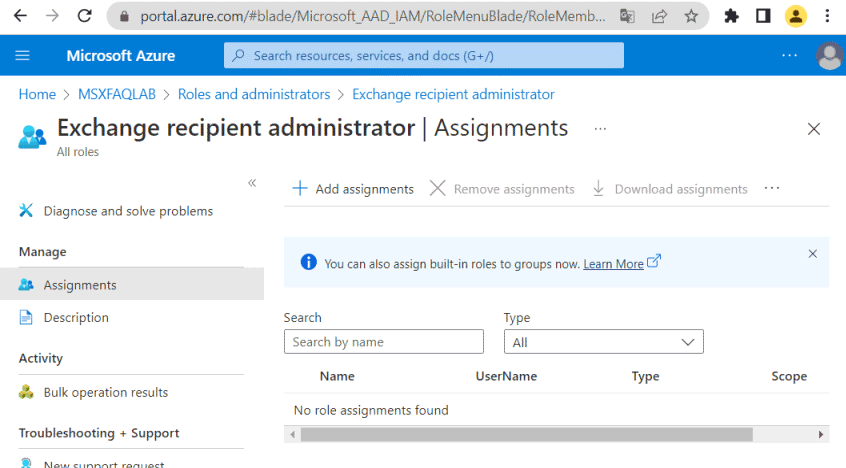
Task: Navigate to Home breadcrumb
Action: coord(37,94)
